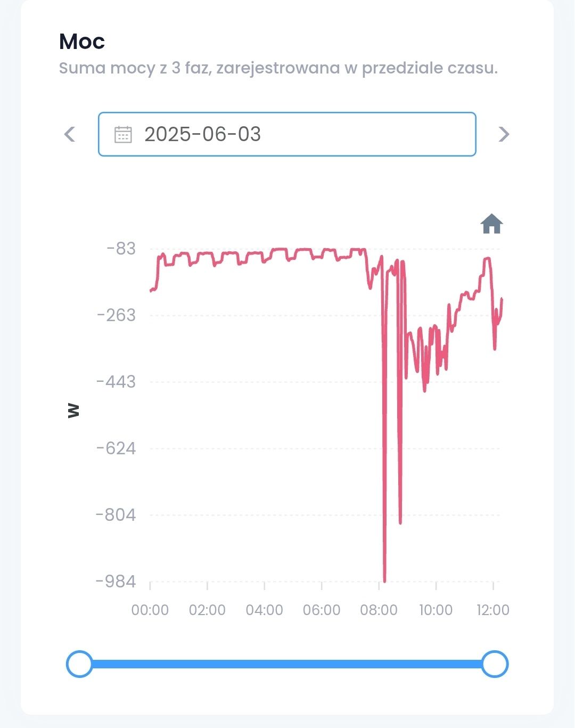575x728 pixels.
Task: Go to next day with right chevron
Action: point(504,134)
